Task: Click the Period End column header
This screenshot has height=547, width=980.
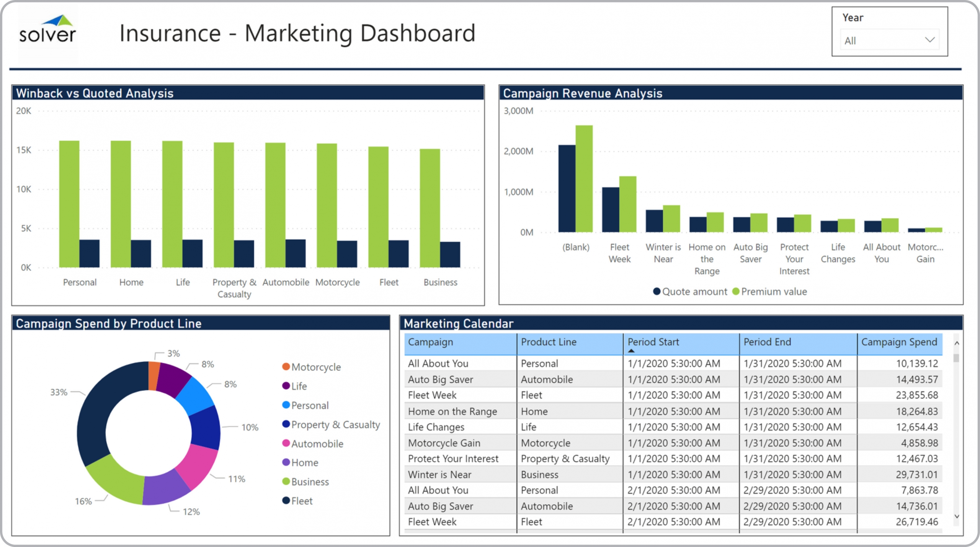Action: click(x=767, y=342)
